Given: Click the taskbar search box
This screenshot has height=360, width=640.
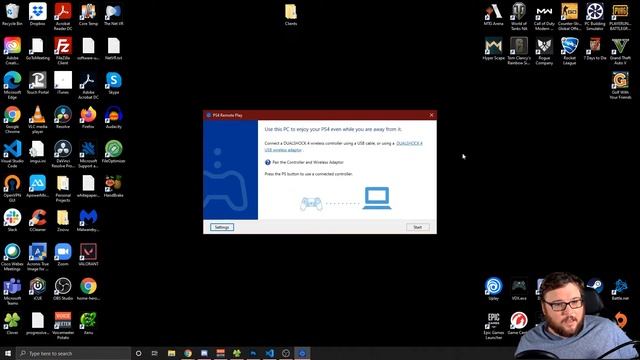Looking at the screenshot, I should [73, 353].
